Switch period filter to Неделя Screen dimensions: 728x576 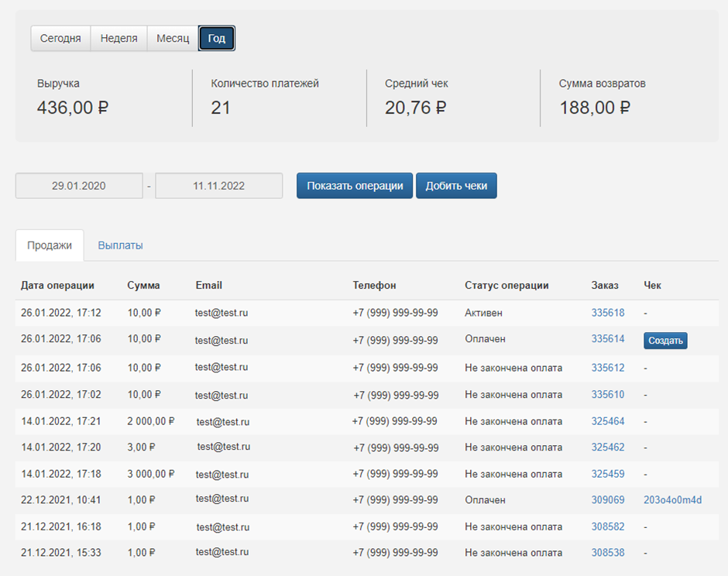(x=118, y=38)
